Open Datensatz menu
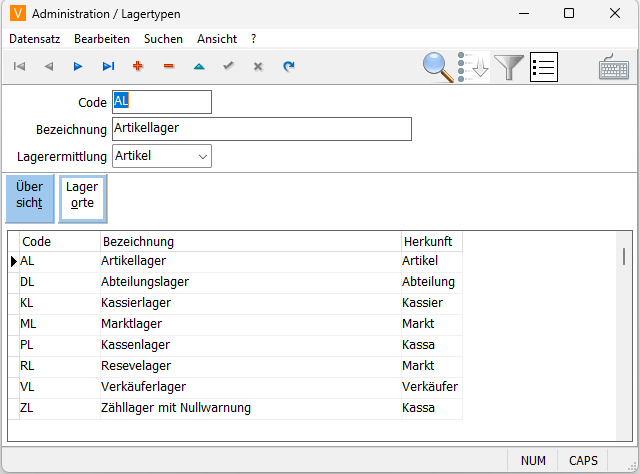 pyautogui.click(x=35, y=39)
